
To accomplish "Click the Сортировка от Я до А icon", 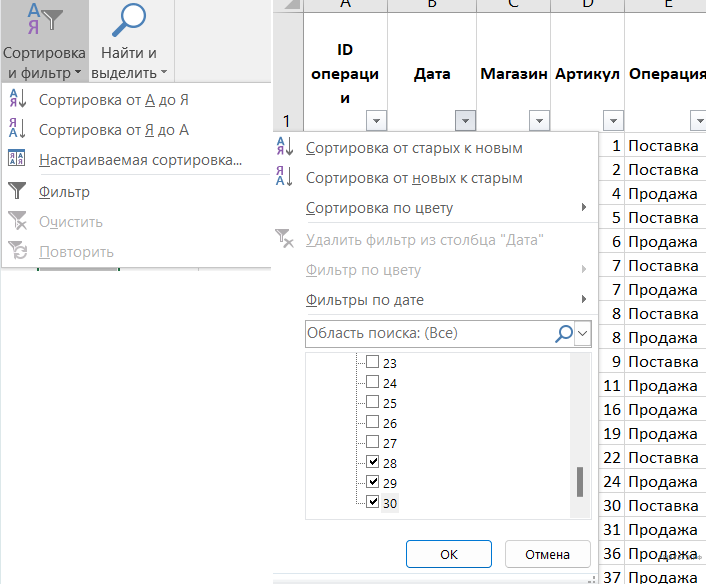I will (x=18, y=130).
